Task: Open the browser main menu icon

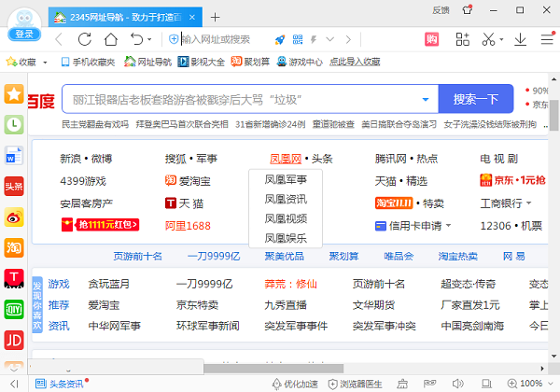Action: click(x=547, y=38)
